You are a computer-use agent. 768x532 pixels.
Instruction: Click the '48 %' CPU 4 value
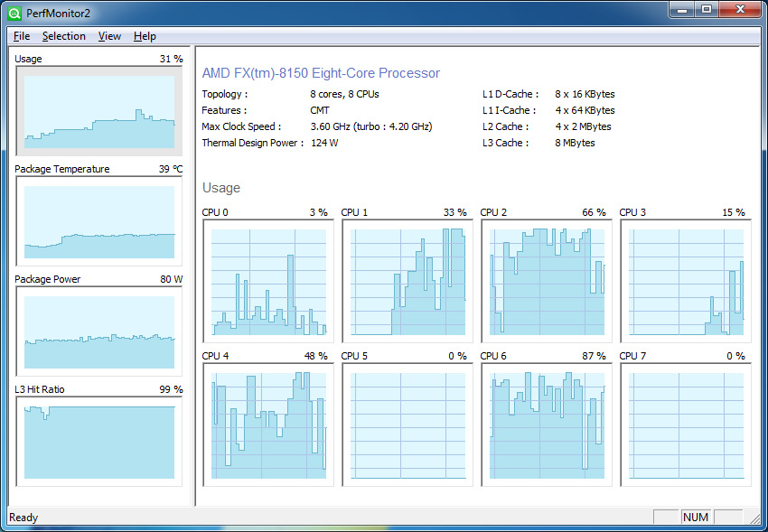[x=316, y=356]
